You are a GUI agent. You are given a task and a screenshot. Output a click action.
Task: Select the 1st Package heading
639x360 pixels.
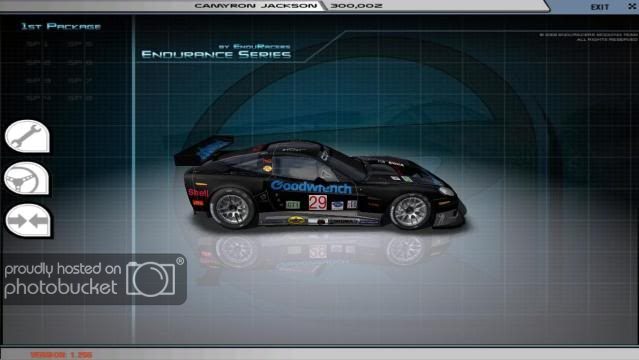61,27
